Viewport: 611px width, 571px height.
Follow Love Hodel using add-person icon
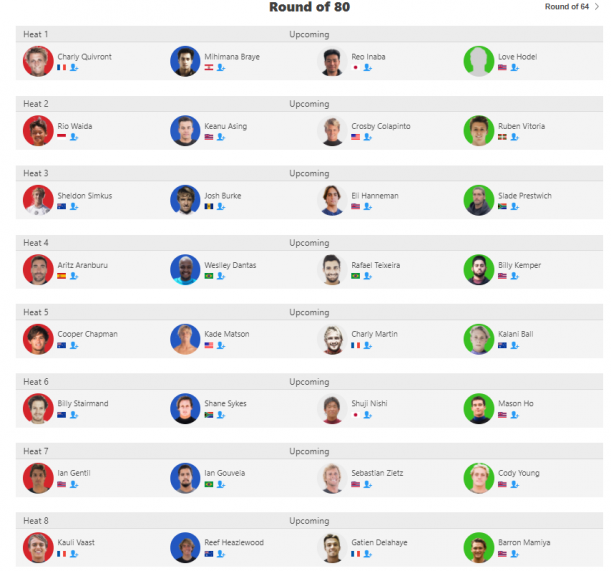coord(515,68)
